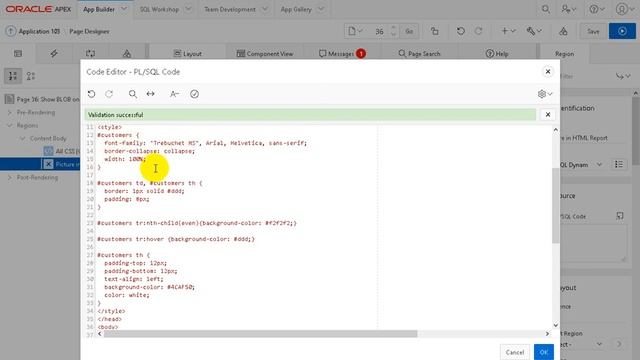Confirm the code with OK
This screenshot has width=640, height=360.
544,352
